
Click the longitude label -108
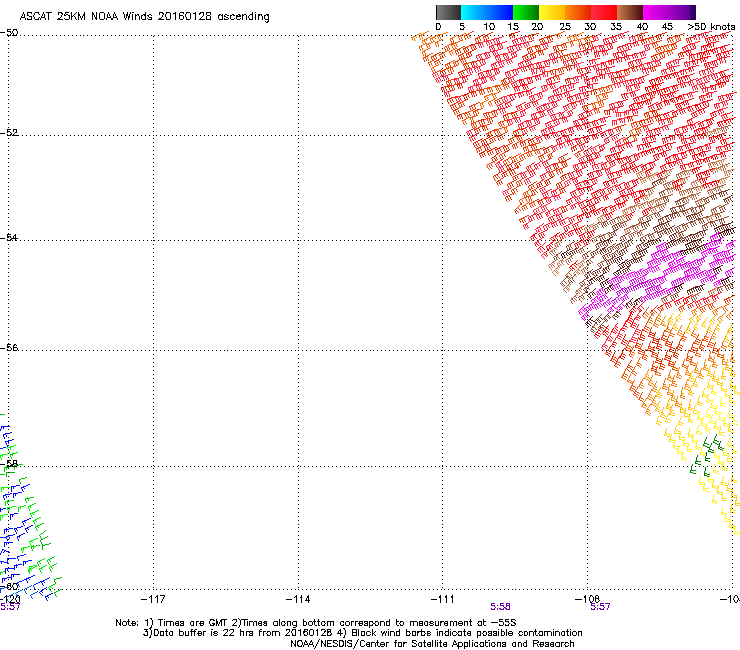coord(587,599)
